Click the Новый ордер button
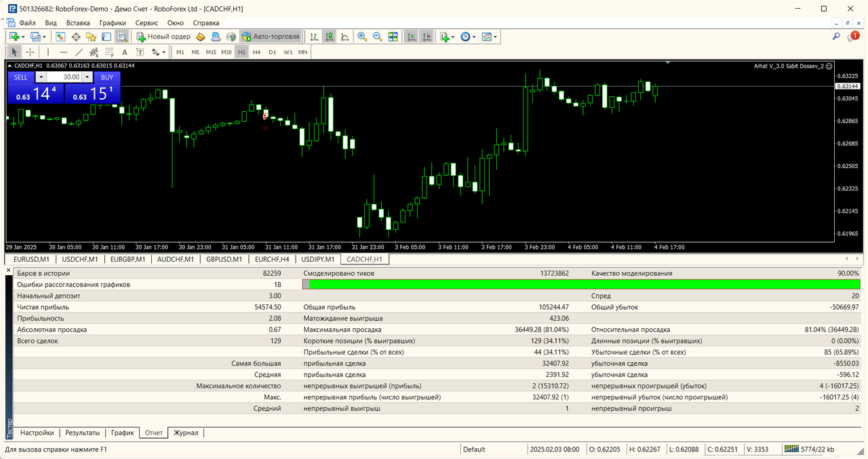The image size is (868, 459). pyautogui.click(x=163, y=37)
